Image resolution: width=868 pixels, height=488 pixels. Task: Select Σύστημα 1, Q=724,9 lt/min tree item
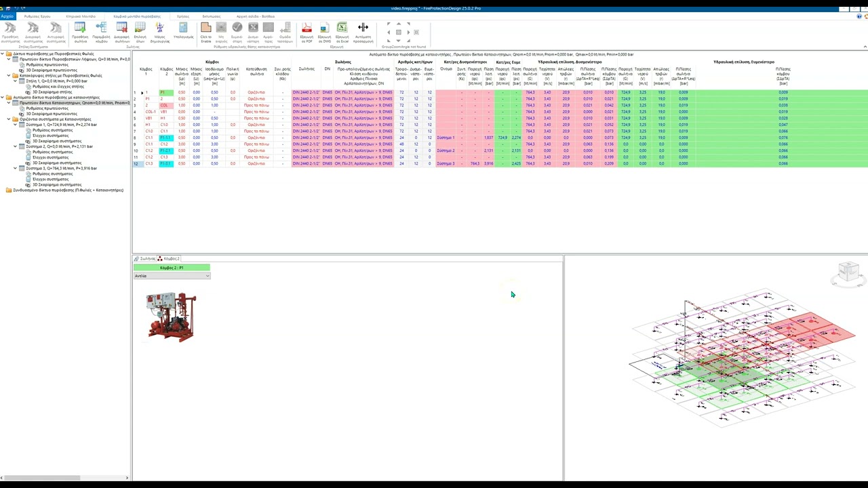pyautogui.click(x=62, y=125)
